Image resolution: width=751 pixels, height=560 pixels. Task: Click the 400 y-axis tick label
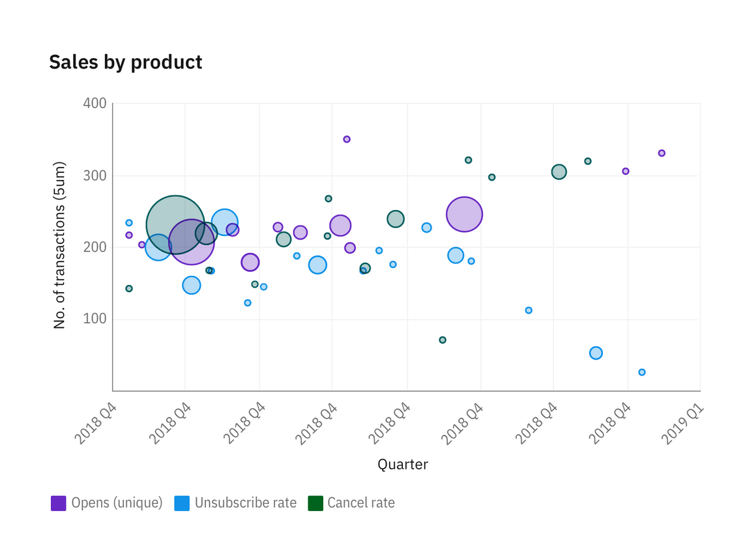pos(95,104)
